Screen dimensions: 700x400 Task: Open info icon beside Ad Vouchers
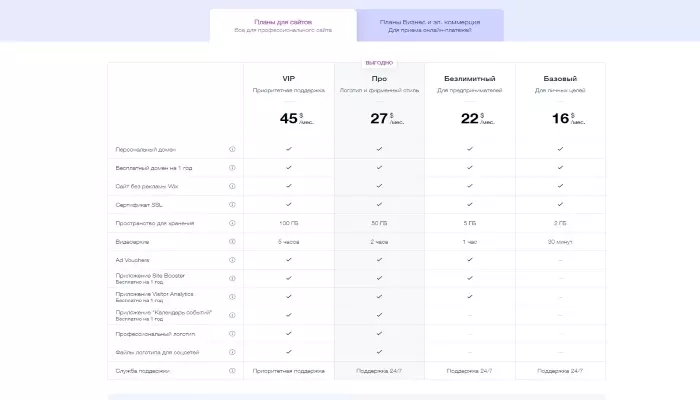[232, 260]
